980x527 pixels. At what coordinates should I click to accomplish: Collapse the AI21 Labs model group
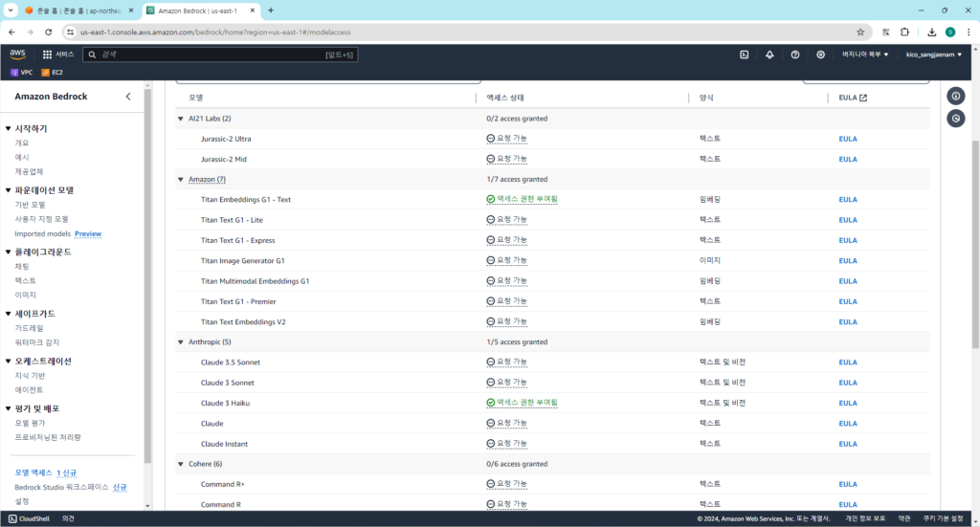click(x=181, y=119)
